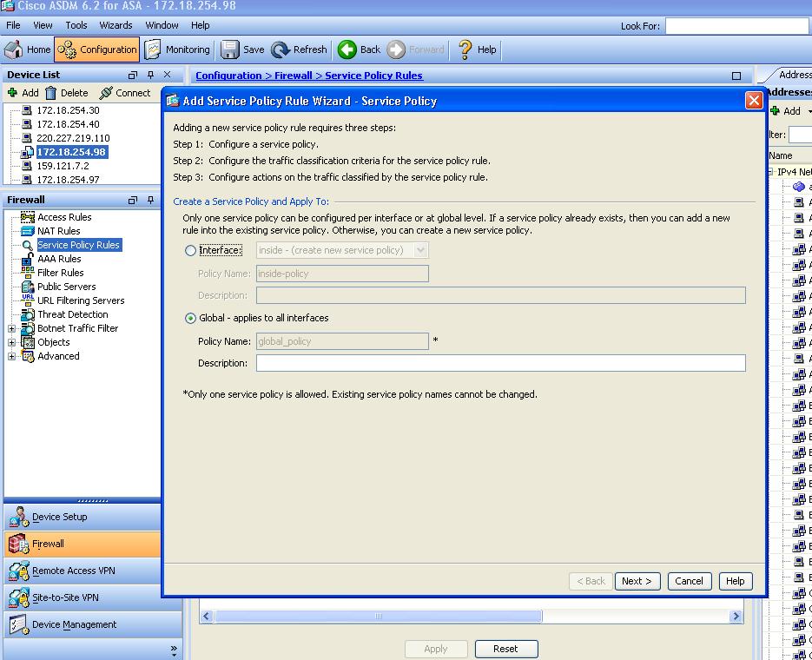Click the horizontal scrollbar right arrow
Image resolution: width=812 pixels, height=660 pixels.
[x=736, y=616]
